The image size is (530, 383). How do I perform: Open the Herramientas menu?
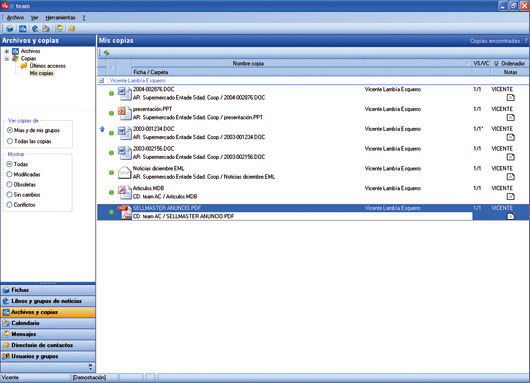(x=60, y=18)
